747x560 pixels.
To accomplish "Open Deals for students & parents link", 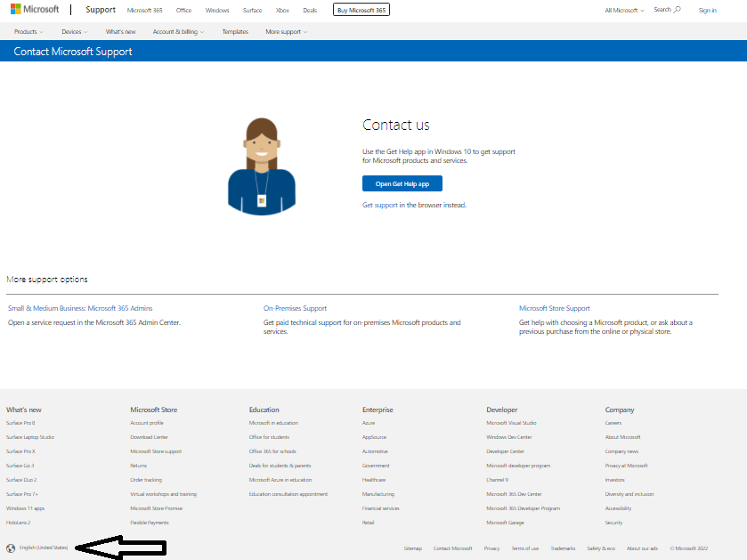I will [280, 466].
